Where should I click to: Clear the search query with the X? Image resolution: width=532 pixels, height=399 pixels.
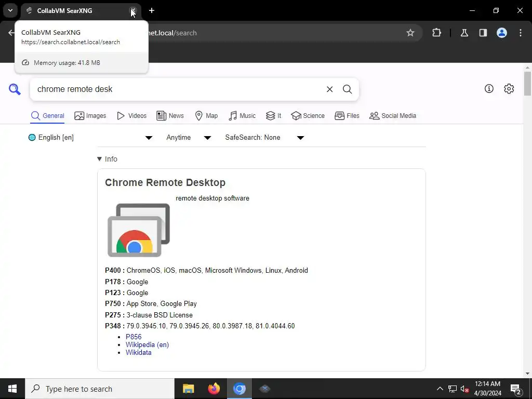tap(329, 89)
